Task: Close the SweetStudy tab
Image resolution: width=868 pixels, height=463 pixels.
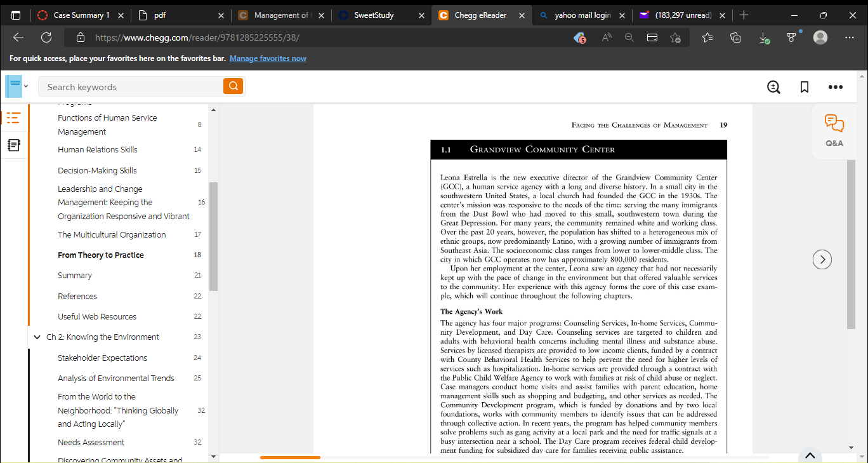Action: (x=422, y=15)
